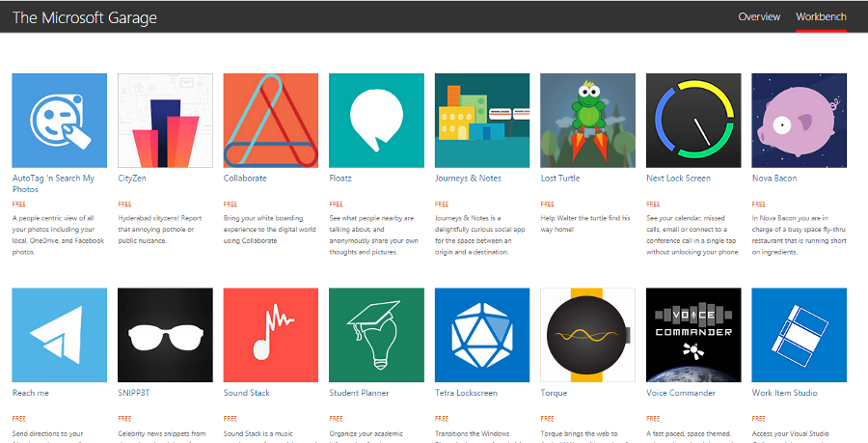The image size is (868, 443).
Task: Click the Tetra Lockscreen icon
Action: [482, 335]
